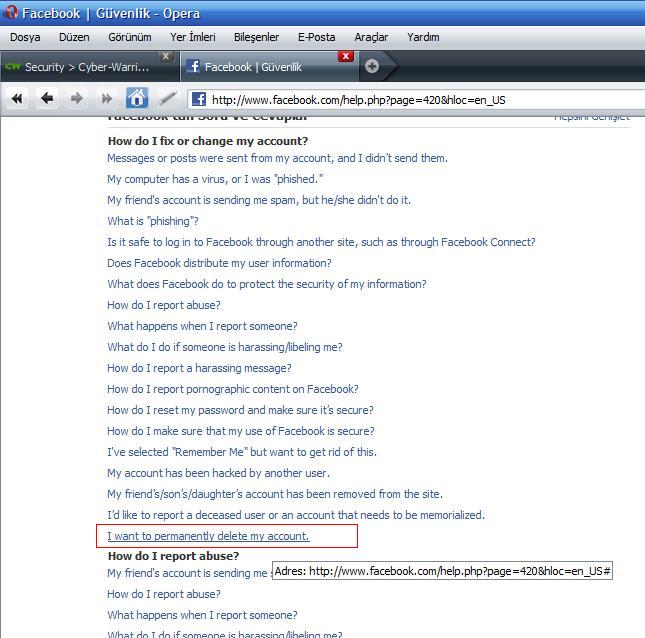Open 'I've selected Remember Me' link

point(242,452)
